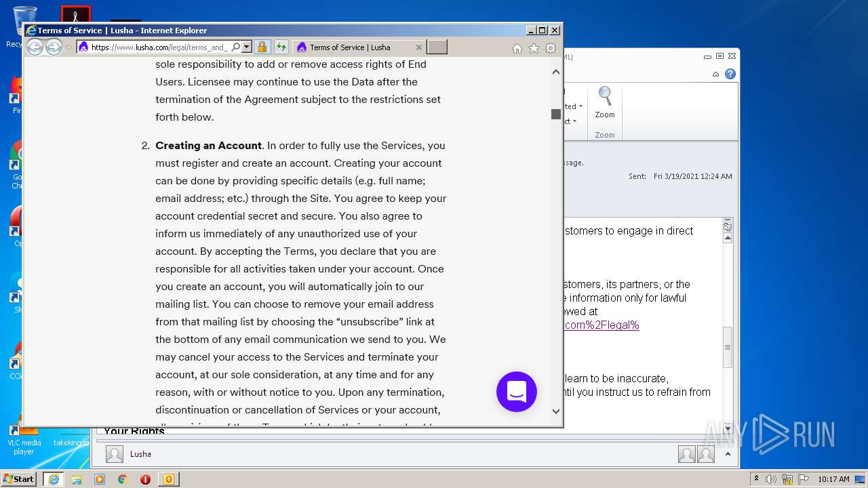Collapse the Outlook ribbon chevron
Image resolution: width=868 pixels, height=488 pixels.
click(715, 74)
